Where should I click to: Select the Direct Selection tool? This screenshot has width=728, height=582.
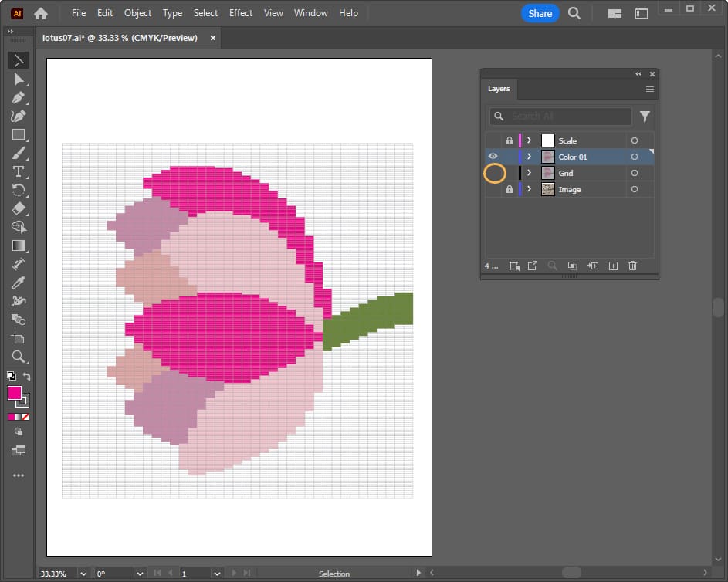coord(19,80)
